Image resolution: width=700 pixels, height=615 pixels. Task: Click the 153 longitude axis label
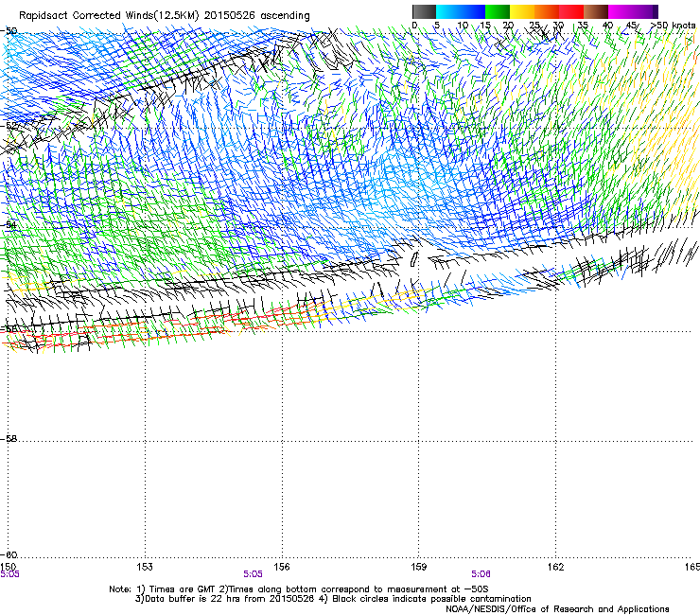pos(145,567)
